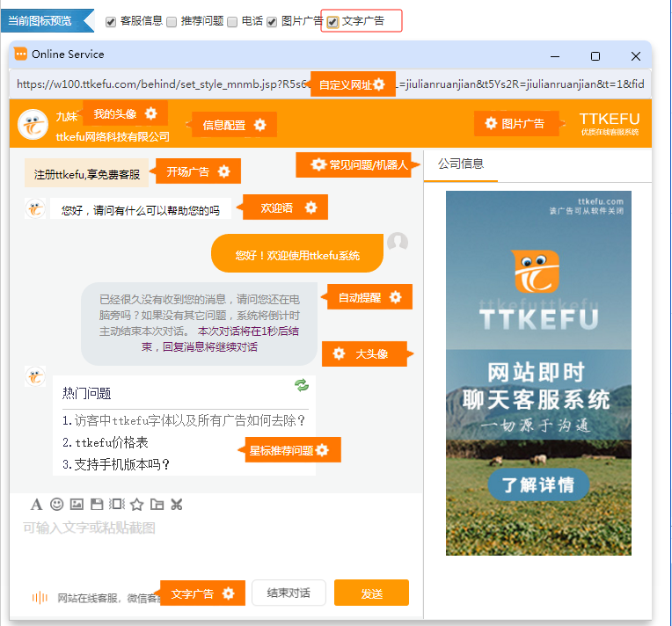
Task: Click the agent avatar in the header
Action: coord(33,125)
